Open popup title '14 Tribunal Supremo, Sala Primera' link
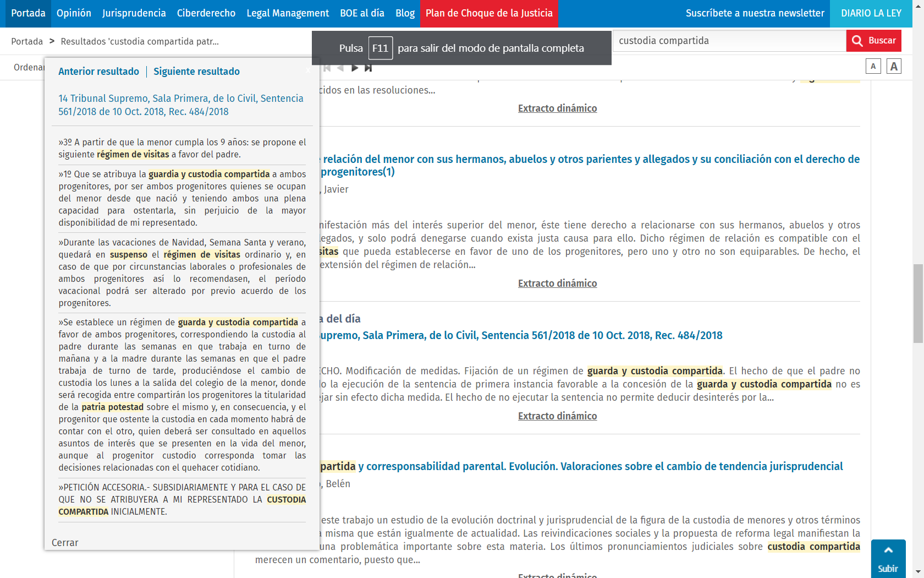 [181, 105]
